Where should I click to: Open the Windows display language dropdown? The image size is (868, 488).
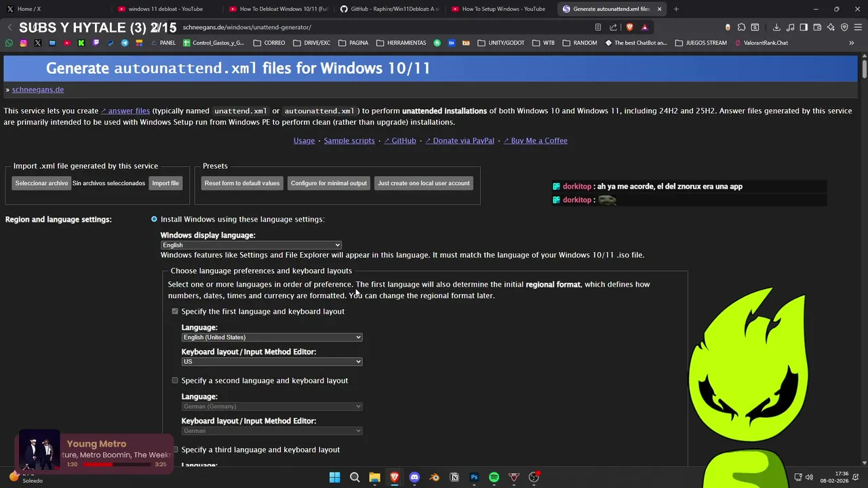[251, 245]
